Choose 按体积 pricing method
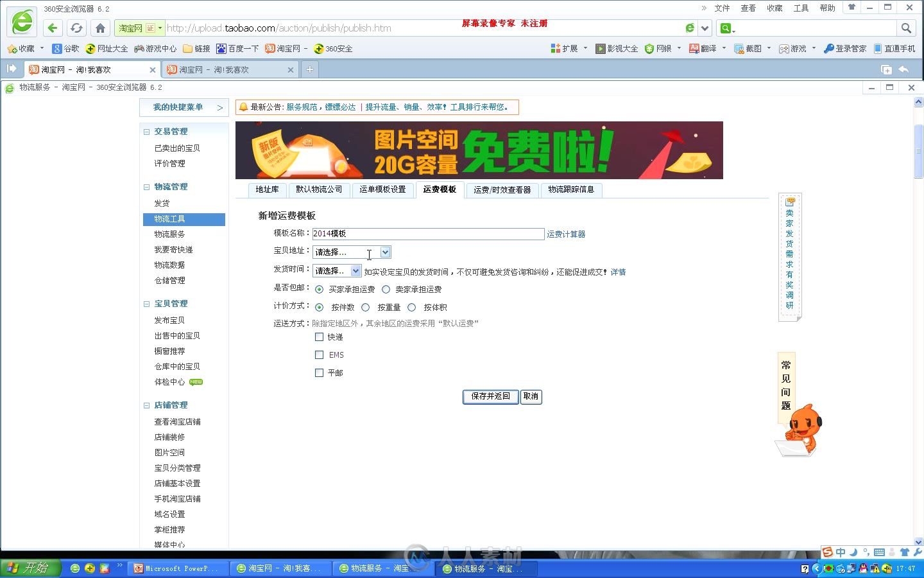Screen dimensions: 924x578 411,308
